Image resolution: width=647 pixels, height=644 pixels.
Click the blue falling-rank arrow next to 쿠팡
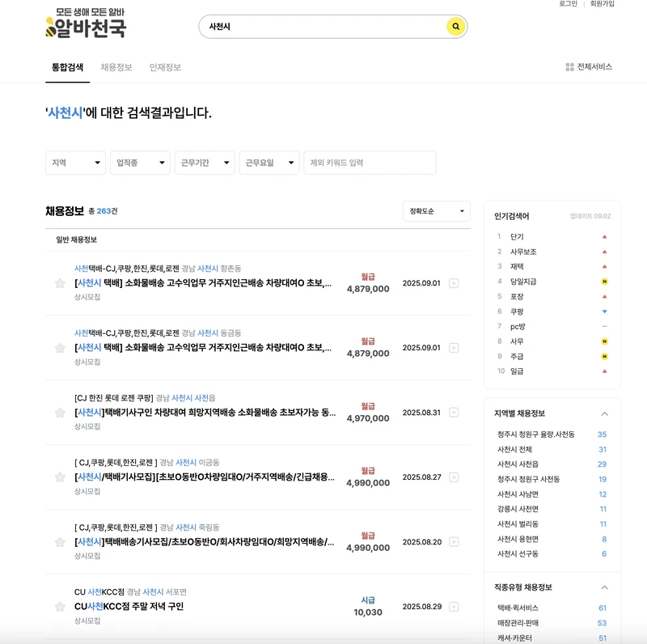[604, 311]
